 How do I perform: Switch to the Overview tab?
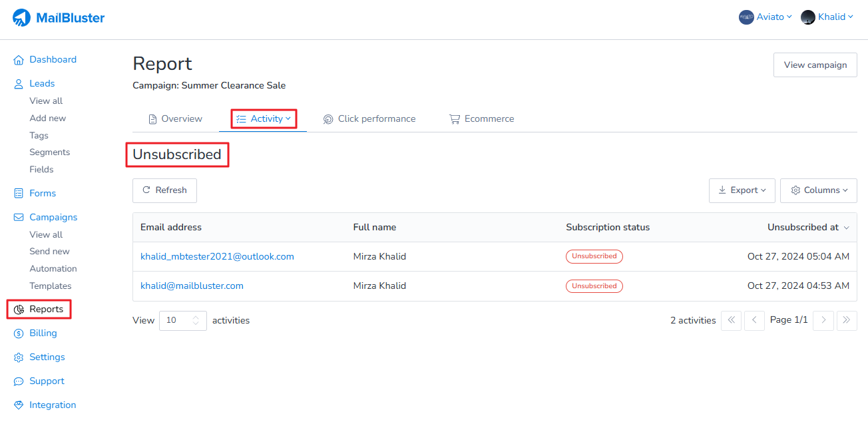[x=175, y=119]
